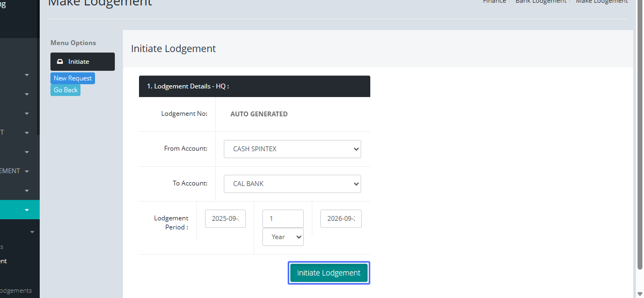Go to the Bank Lodgement breadcrumb
Image resolution: width=644 pixels, height=298 pixels.
(540, 2)
